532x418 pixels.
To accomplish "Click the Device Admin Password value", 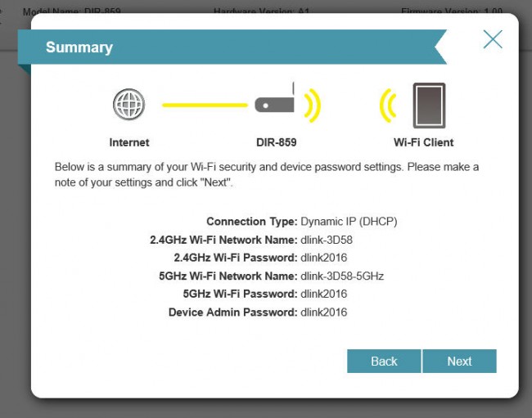I will (x=323, y=312).
